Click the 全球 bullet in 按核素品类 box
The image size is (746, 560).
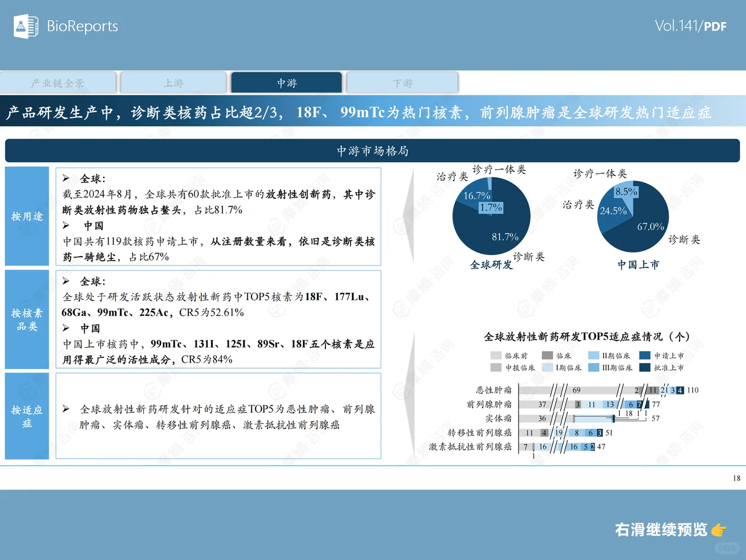92,282
